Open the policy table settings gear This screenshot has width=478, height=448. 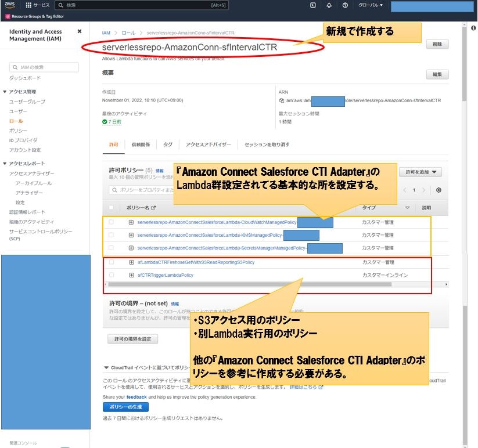(x=439, y=190)
